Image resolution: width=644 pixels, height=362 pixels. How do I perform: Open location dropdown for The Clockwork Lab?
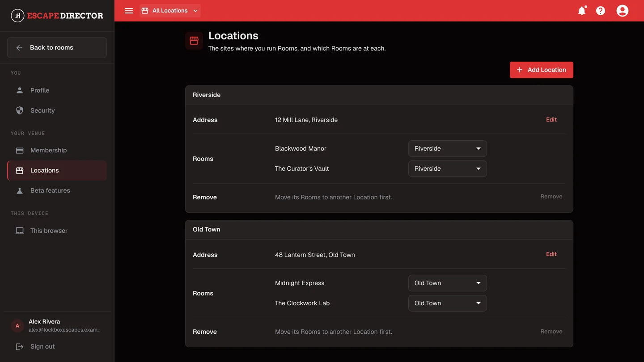(447, 303)
